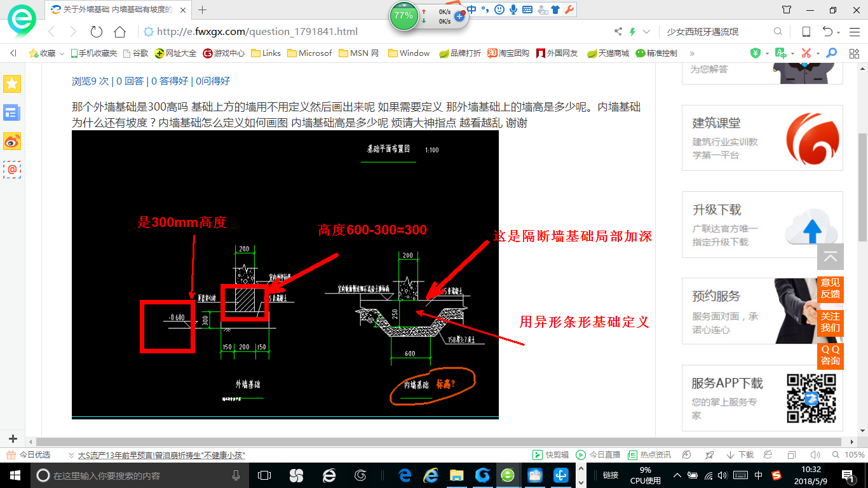Collapse the bookmarks bar arrow
The width and height of the screenshot is (868, 488).
pyautogui.click(x=13, y=53)
